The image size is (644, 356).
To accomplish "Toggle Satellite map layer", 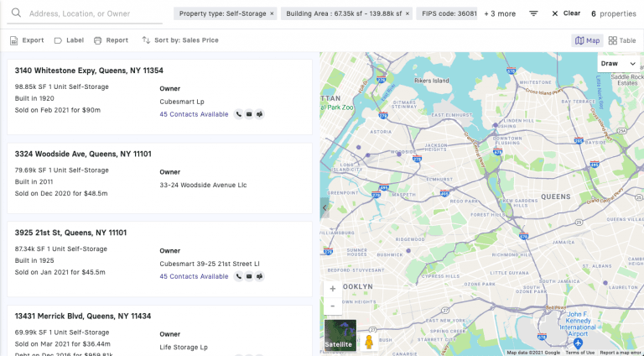I will [x=340, y=335].
